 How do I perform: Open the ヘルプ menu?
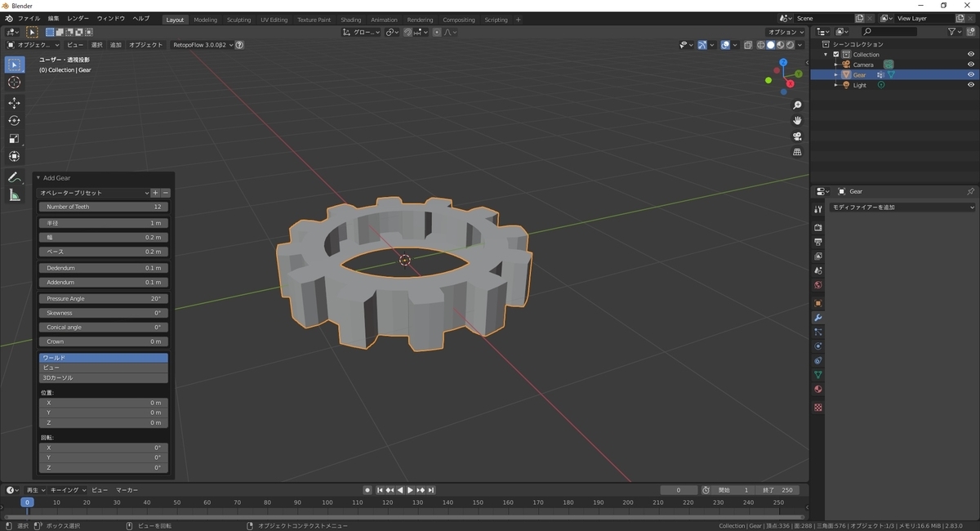click(x=140, y=18)
